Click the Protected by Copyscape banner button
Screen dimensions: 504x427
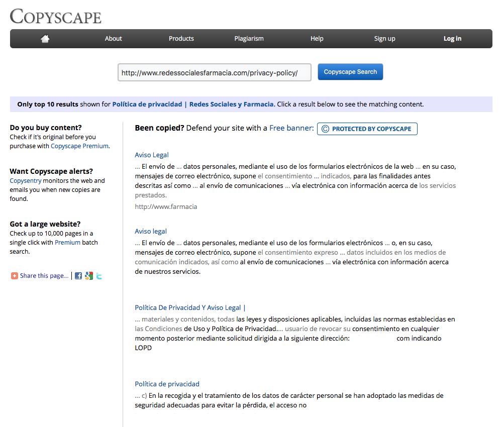click(x=367, y=129)
